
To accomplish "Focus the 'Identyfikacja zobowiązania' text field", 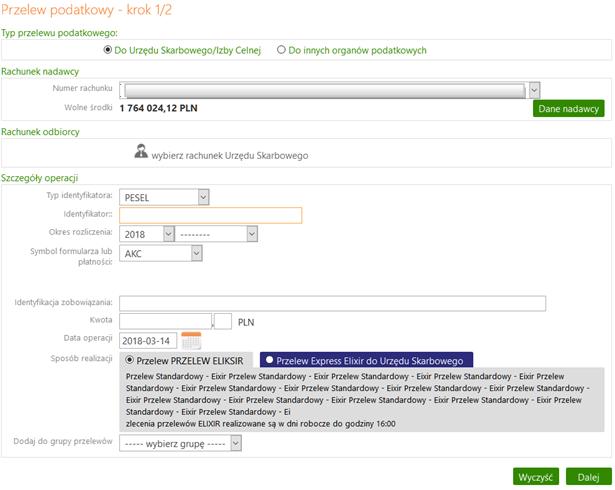I will click(333, 303).
